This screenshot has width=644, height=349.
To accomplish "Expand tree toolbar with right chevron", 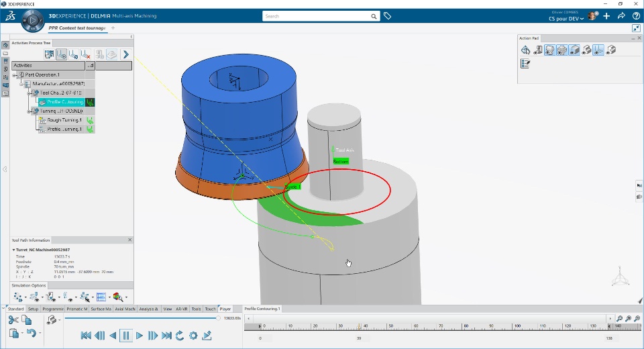I will coord(126,54).
